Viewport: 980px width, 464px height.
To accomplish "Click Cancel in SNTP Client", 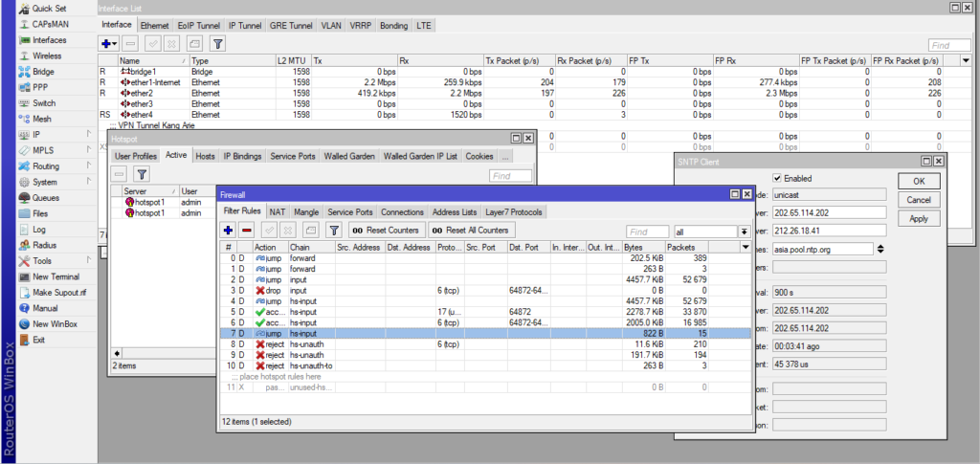I will coord(919,200).
